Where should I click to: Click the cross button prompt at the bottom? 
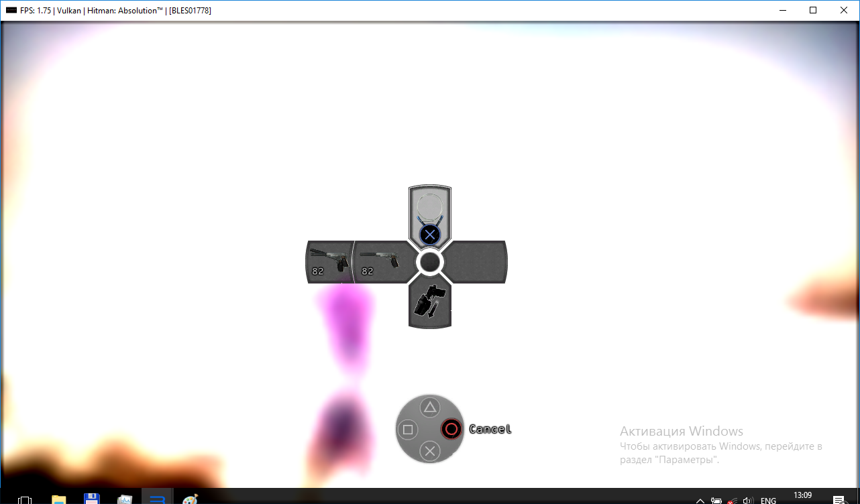[x=430, y=451]
